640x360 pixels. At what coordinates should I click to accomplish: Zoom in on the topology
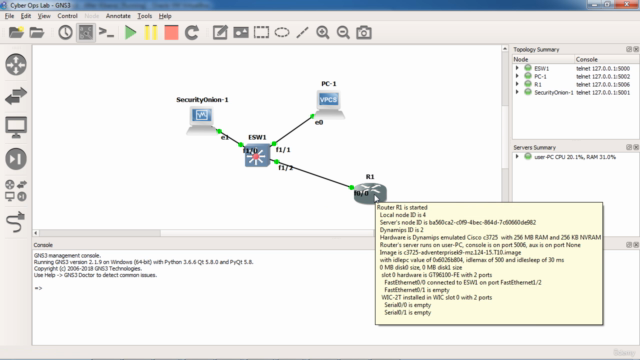tap(323, 32)
